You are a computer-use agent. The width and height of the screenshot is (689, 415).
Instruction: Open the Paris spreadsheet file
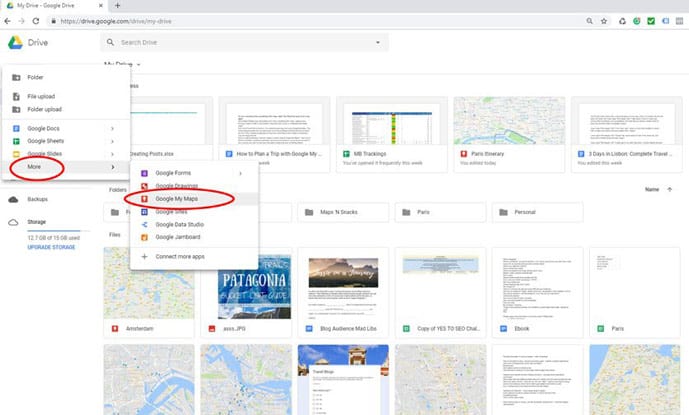(x=635, y=292)
